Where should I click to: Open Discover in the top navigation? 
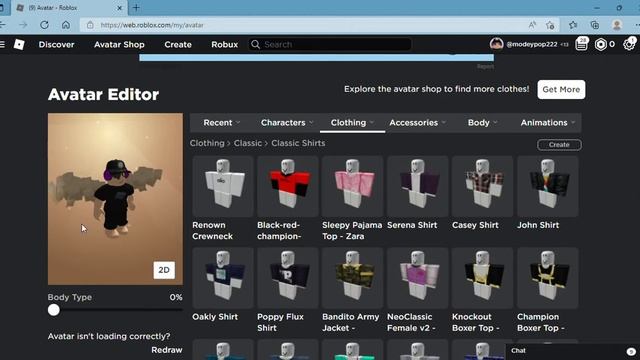56,44
